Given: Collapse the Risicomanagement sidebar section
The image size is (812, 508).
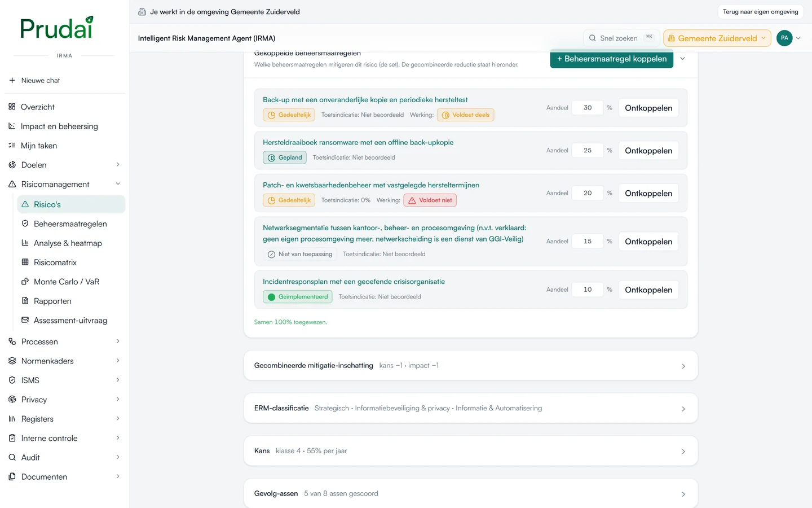Looking at the screenshot, I should click(x=118, y=184).
